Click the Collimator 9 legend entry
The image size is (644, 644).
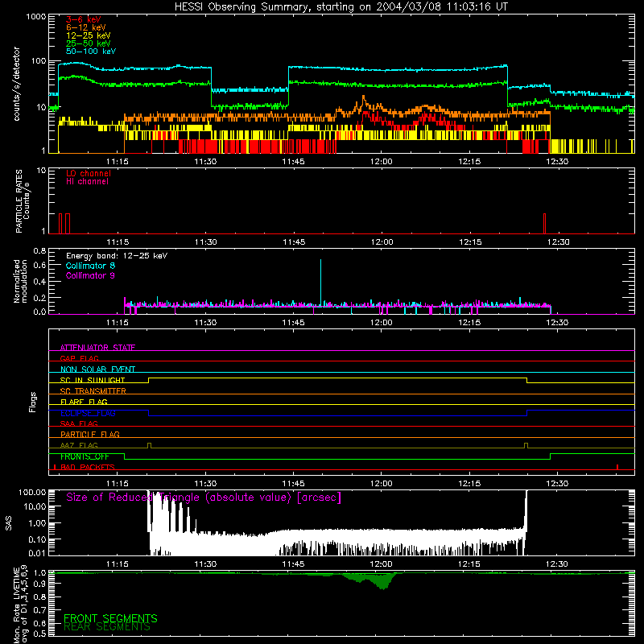[90, 275]
